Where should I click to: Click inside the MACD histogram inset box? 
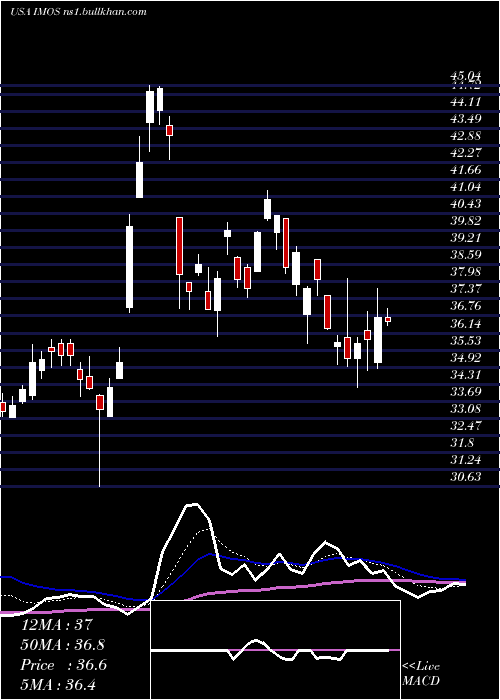(x=275, y=650)
